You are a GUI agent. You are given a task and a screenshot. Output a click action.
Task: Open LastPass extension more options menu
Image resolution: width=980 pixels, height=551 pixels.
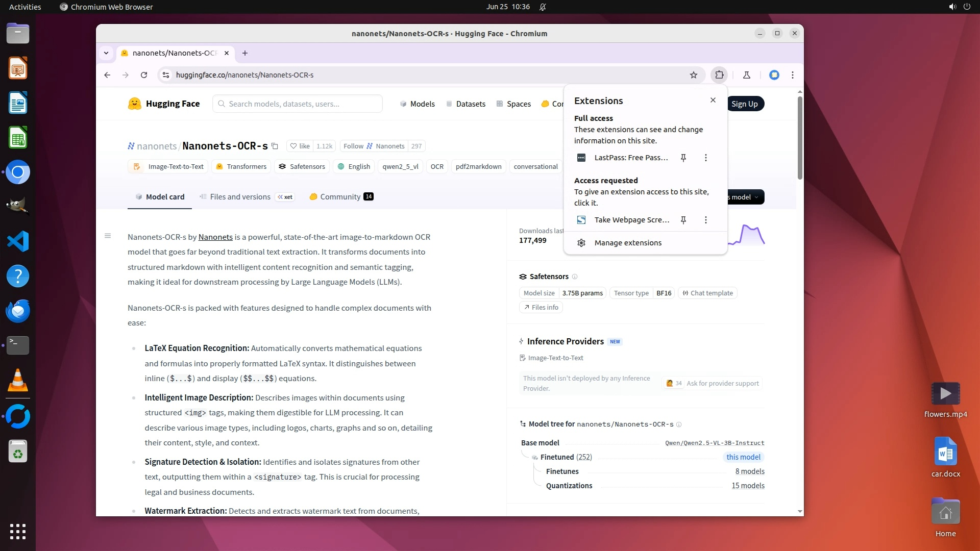click(x=706, y=158)
